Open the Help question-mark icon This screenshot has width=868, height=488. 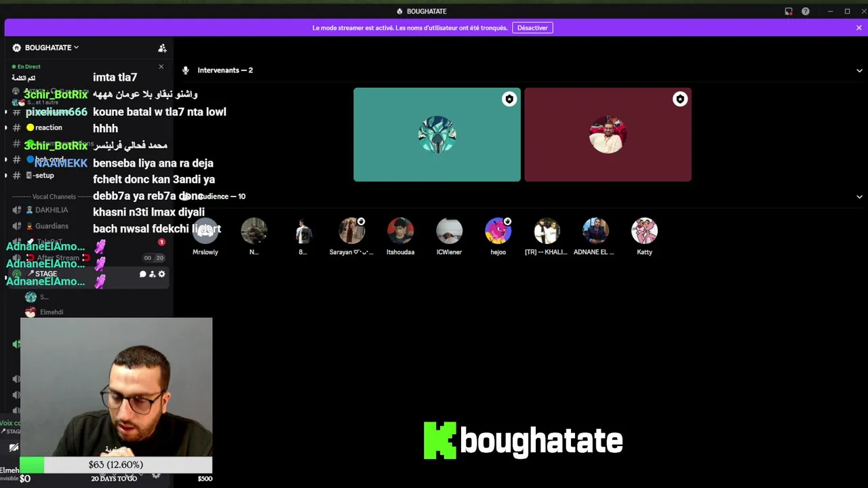806,11
